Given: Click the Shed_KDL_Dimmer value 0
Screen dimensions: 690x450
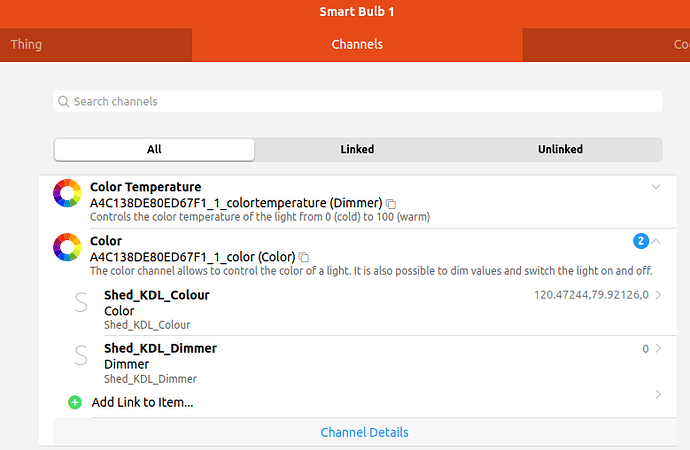Looking at the screenshot, I should (645, 349).
